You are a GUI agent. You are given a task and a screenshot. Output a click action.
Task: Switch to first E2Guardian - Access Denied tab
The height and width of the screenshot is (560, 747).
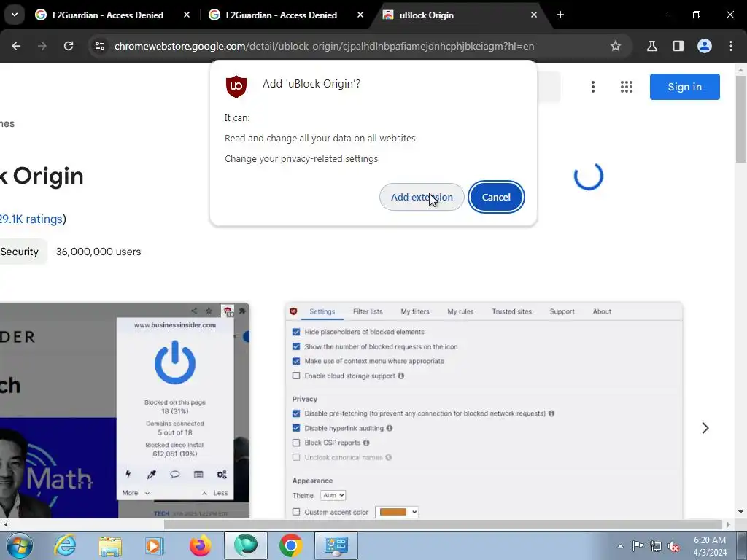[x=108, y=15]
